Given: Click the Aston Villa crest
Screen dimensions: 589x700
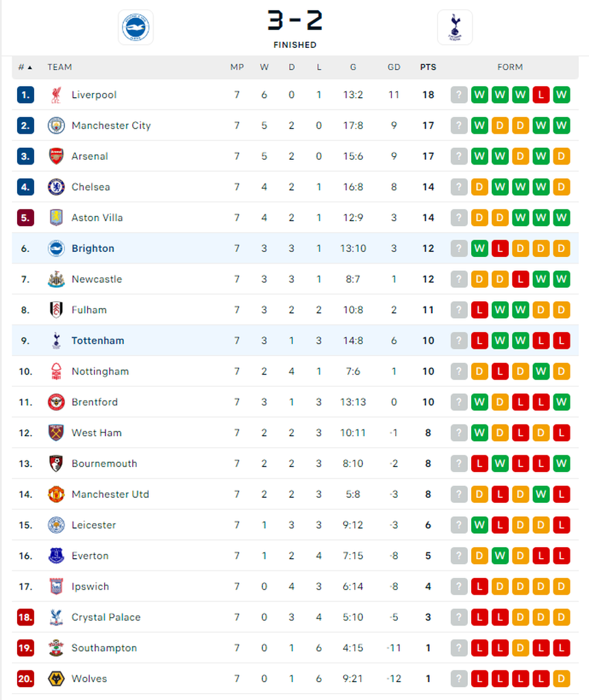Looking at the screenshot, I should [x=57, y=217].
